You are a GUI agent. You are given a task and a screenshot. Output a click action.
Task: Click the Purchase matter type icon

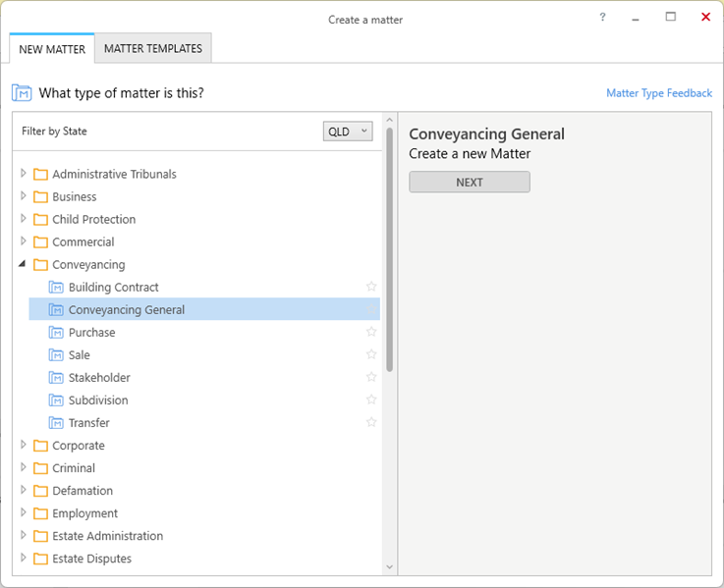point(56,333)
